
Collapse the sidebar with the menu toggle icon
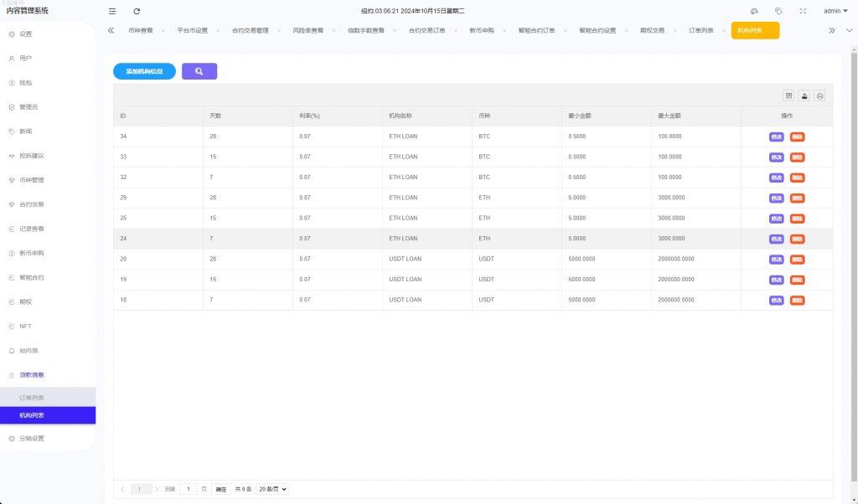(112, 11)
